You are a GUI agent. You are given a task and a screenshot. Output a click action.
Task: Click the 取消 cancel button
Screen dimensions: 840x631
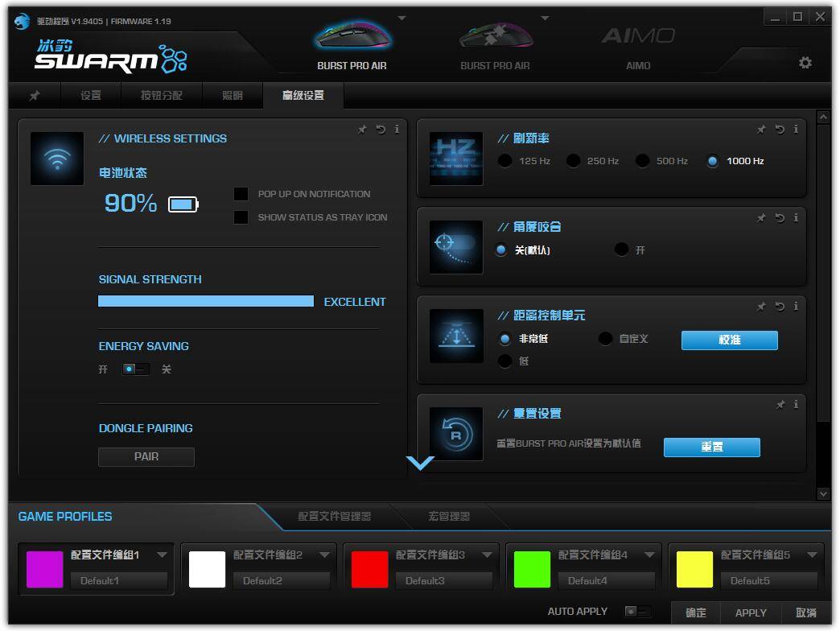click(806, 612)
